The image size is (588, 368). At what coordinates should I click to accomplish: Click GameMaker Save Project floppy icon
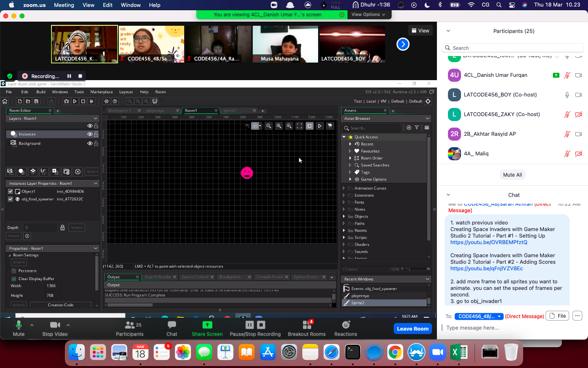pos(36,101)
